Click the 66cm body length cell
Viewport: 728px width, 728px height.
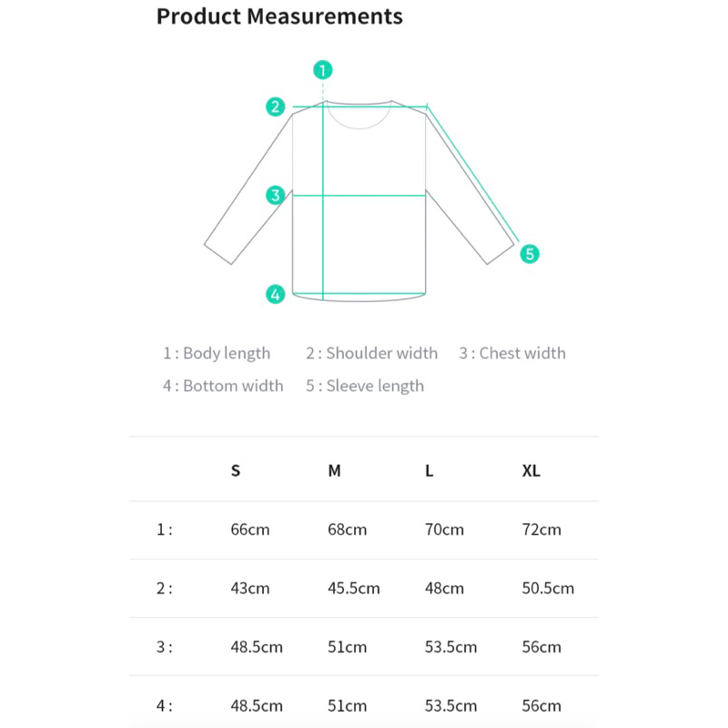(x=250, y=530)
